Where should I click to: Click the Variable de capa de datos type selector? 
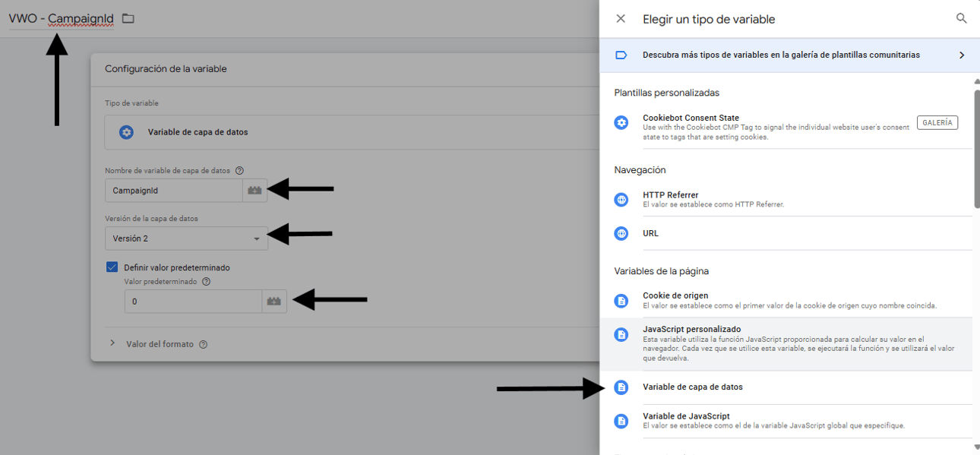pos(352,132)
